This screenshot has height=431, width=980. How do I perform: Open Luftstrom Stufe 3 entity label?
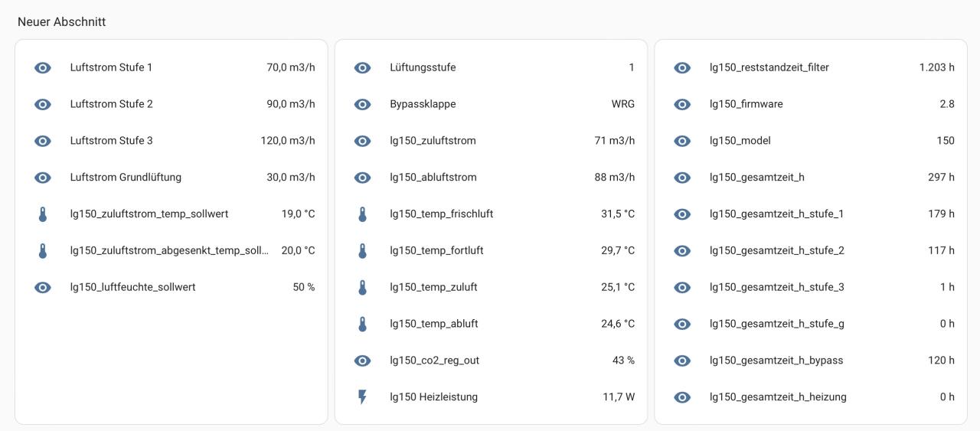coord(111,141)
